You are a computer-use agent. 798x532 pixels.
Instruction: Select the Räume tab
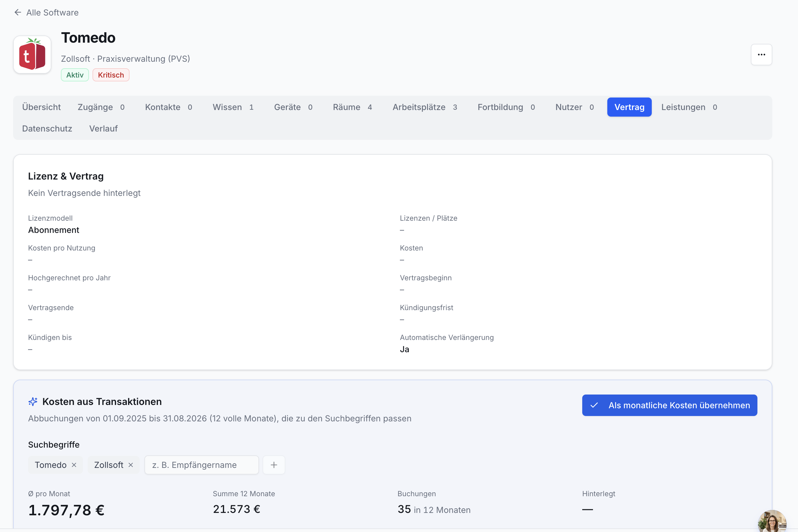coord(352,107)
